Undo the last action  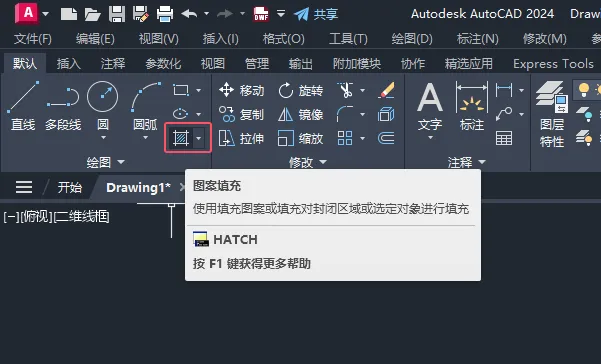point(189,14)
